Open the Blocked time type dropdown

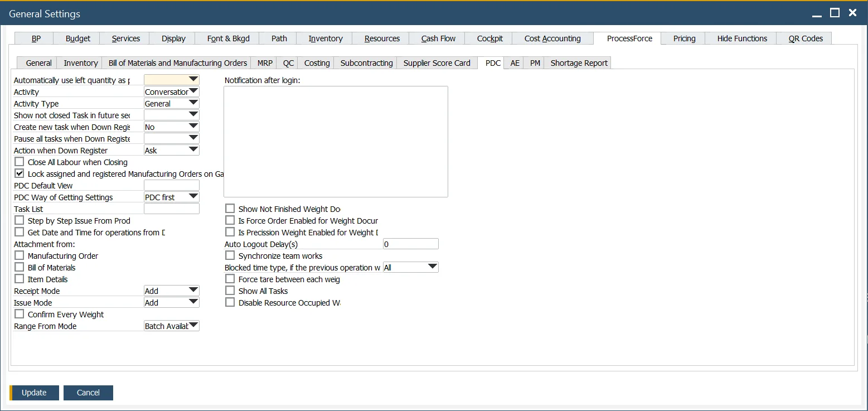coord(432,267)
